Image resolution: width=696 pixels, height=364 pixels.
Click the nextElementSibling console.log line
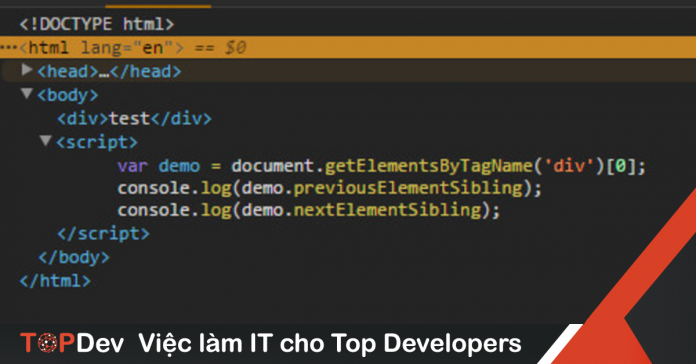point(308,210)
